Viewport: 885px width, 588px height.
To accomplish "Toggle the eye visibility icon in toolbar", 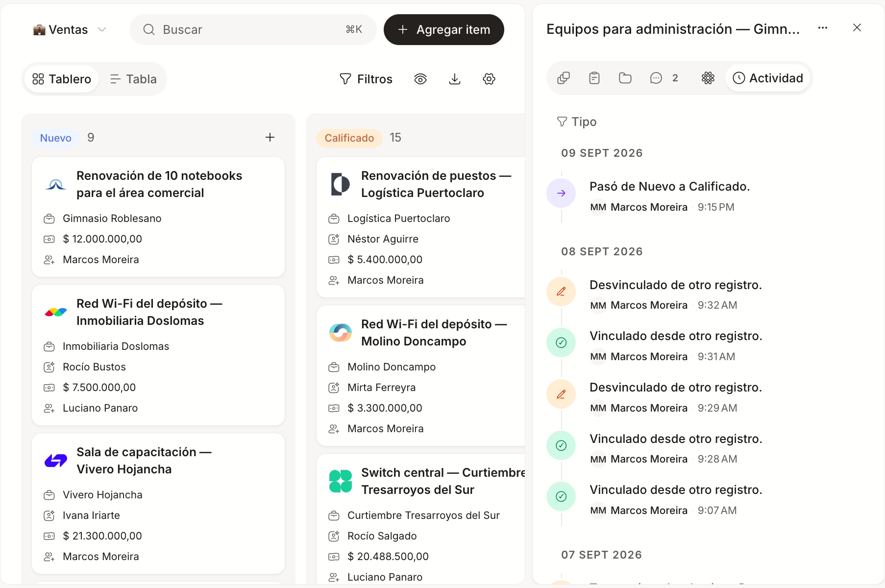I will pos(420,79).
